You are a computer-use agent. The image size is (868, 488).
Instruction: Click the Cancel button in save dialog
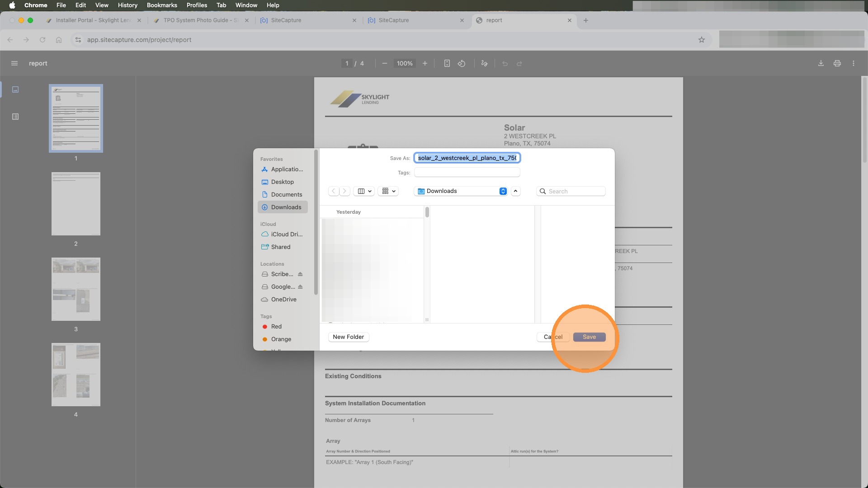[x=553, y=337]
